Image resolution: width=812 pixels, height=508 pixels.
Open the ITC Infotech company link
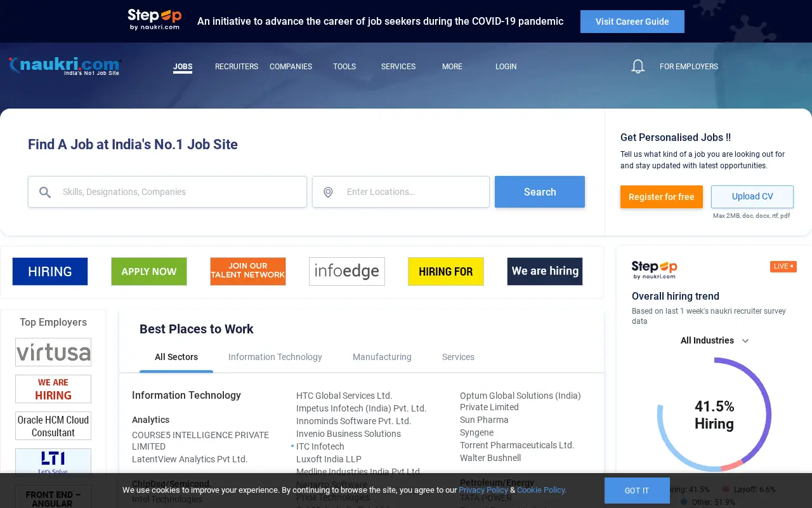click(x=320, y=446)
